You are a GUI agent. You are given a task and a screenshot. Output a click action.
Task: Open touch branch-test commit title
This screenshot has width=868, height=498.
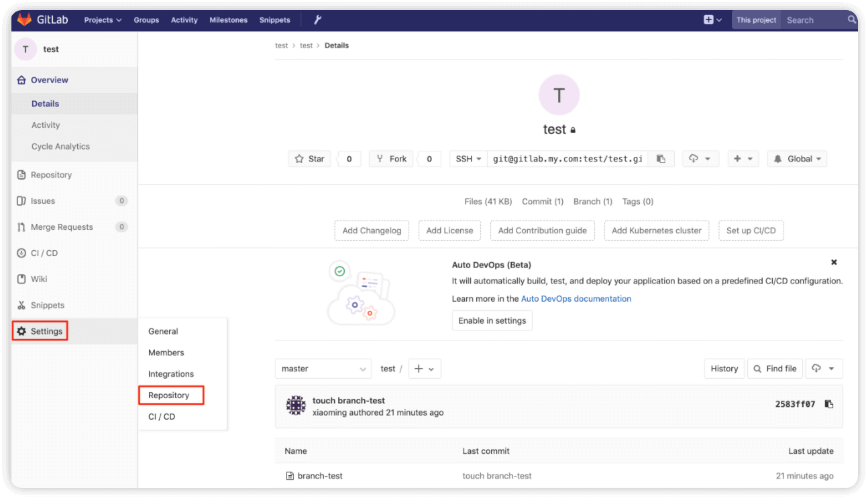[x=349, y=401]
